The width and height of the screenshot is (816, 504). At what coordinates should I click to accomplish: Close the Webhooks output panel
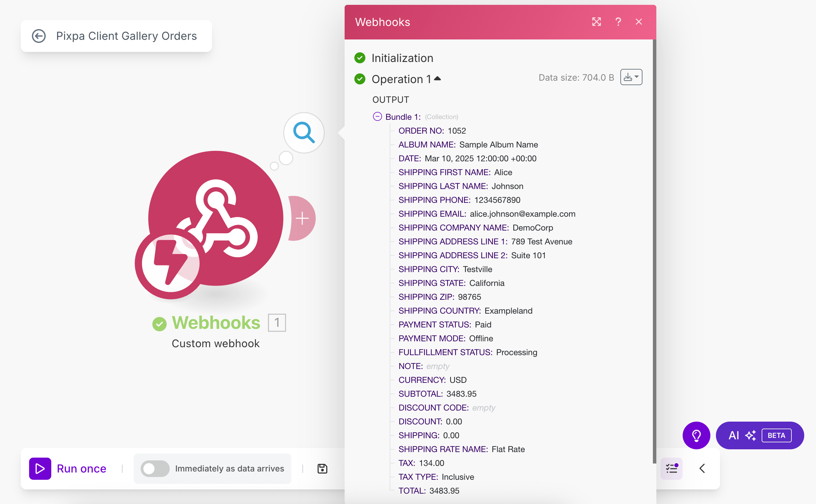coord(639,22)
